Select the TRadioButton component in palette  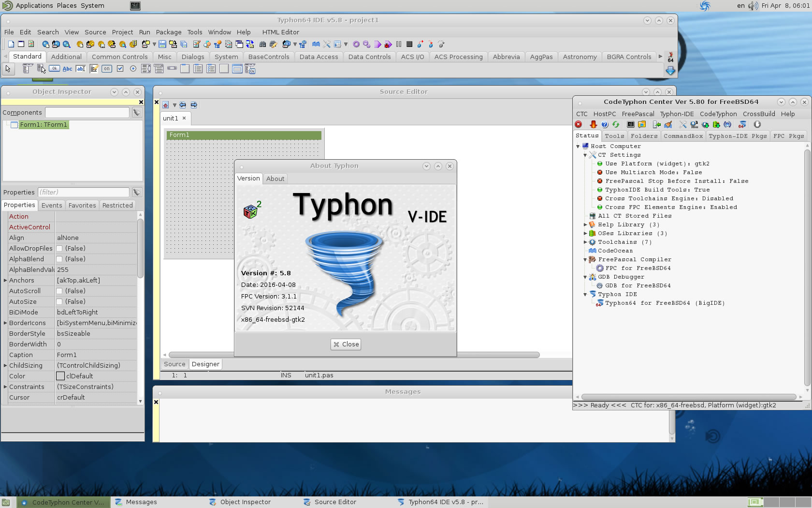coord(133,69)
